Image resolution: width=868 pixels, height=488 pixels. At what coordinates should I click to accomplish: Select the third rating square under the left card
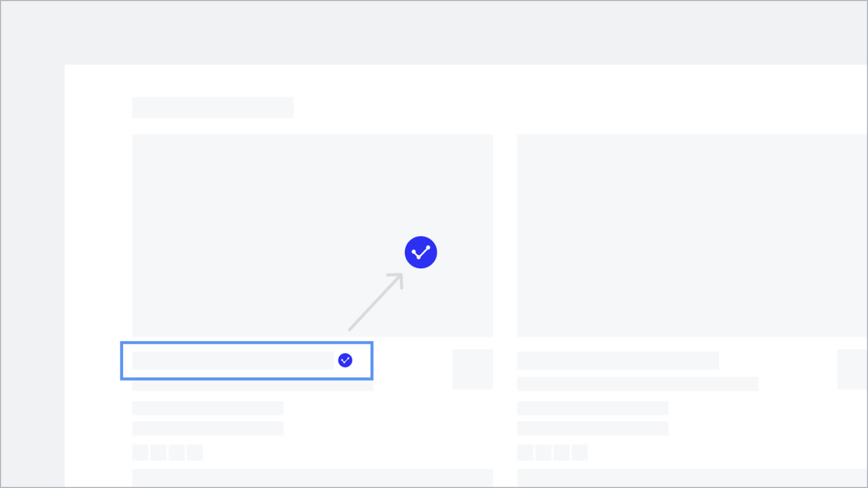coord(177,453)
